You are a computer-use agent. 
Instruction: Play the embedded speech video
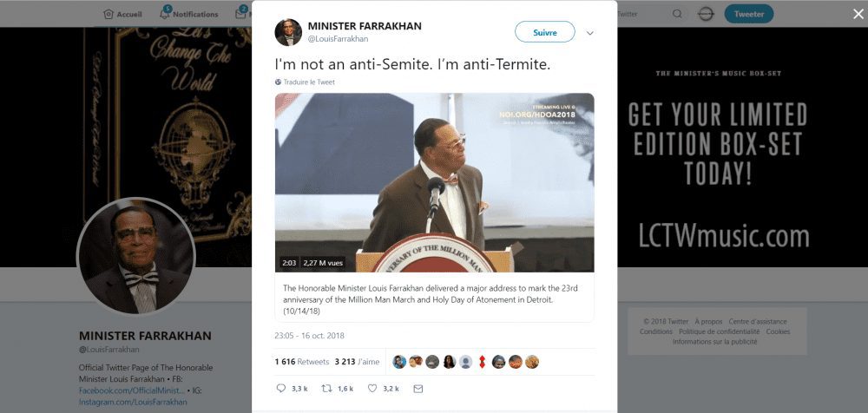click(x=435, y=183)
